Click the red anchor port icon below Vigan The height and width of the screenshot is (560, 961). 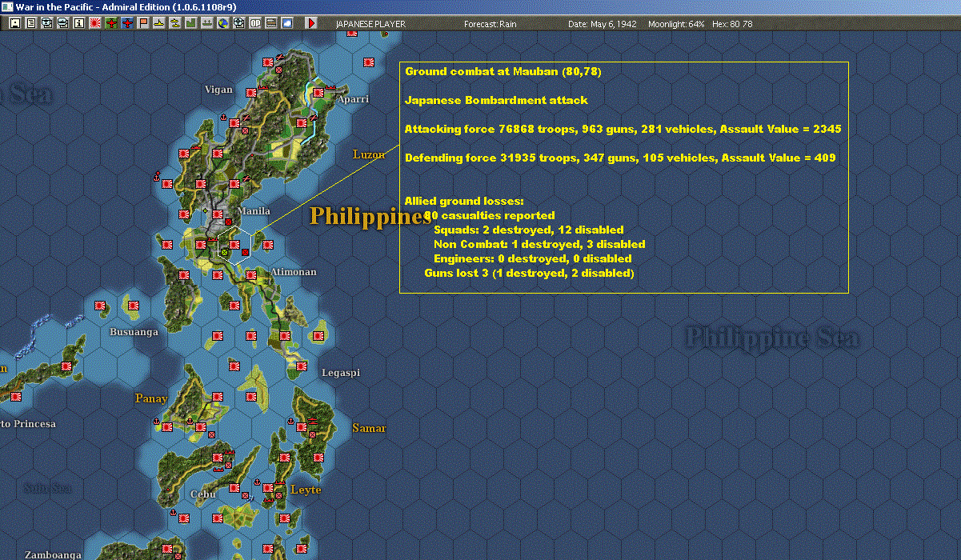pos(223,117)
